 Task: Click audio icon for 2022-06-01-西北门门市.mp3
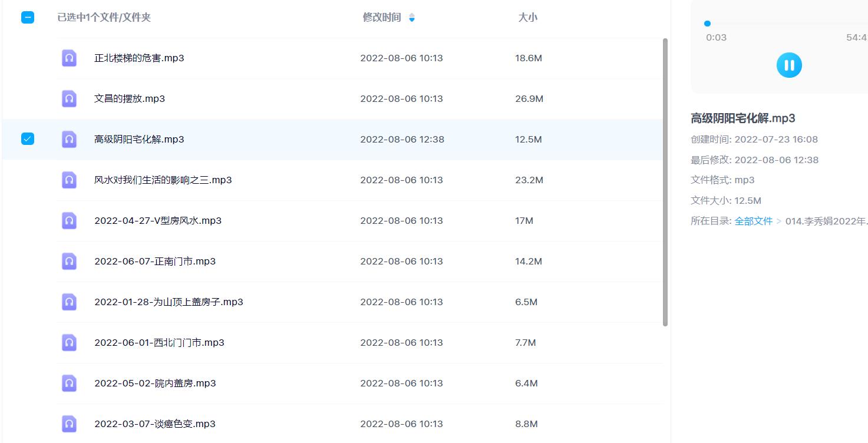69,343
